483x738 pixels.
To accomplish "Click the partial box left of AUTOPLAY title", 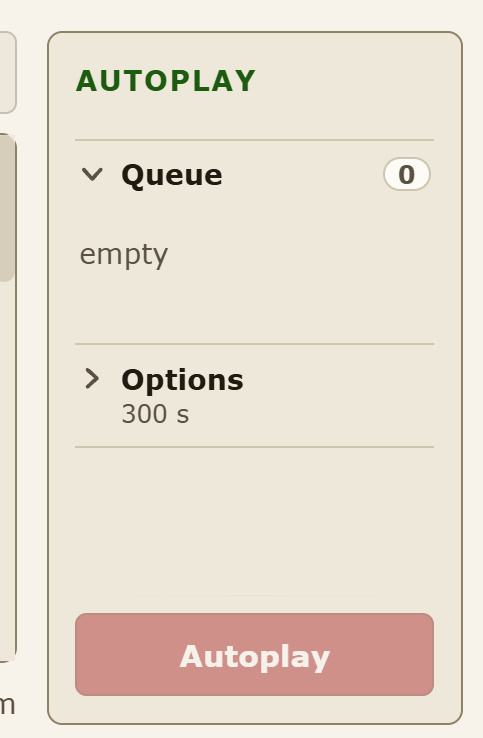I will point(7,73).
